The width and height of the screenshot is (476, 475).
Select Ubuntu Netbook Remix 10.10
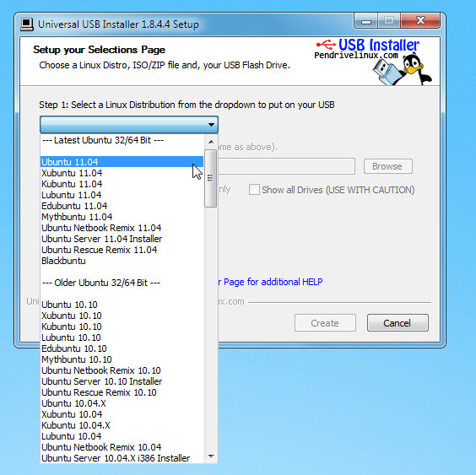pos(122,370)
